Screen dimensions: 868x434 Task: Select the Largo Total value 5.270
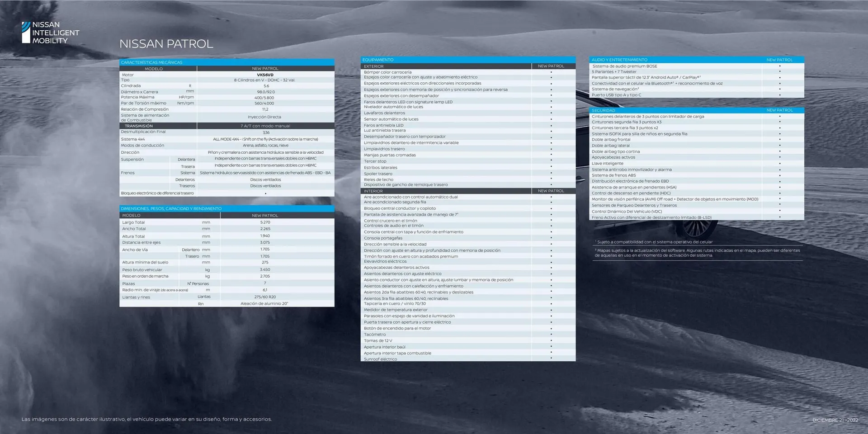coord(265,222)
